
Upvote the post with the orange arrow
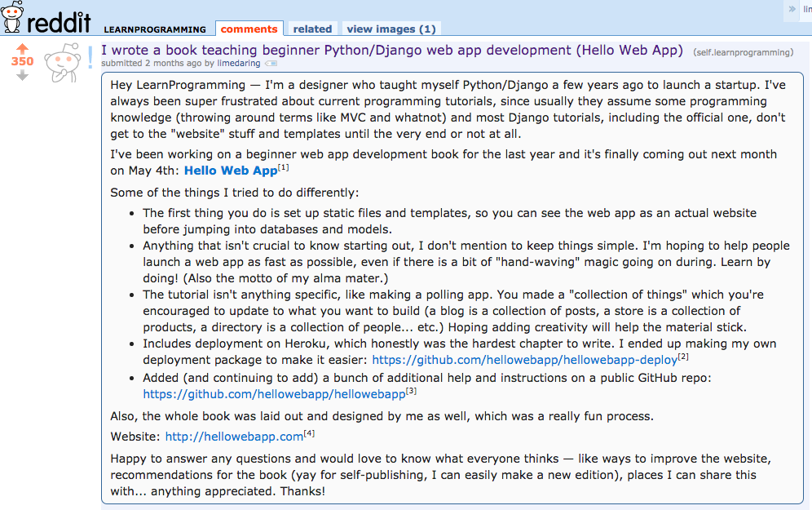tap(22, 49)
